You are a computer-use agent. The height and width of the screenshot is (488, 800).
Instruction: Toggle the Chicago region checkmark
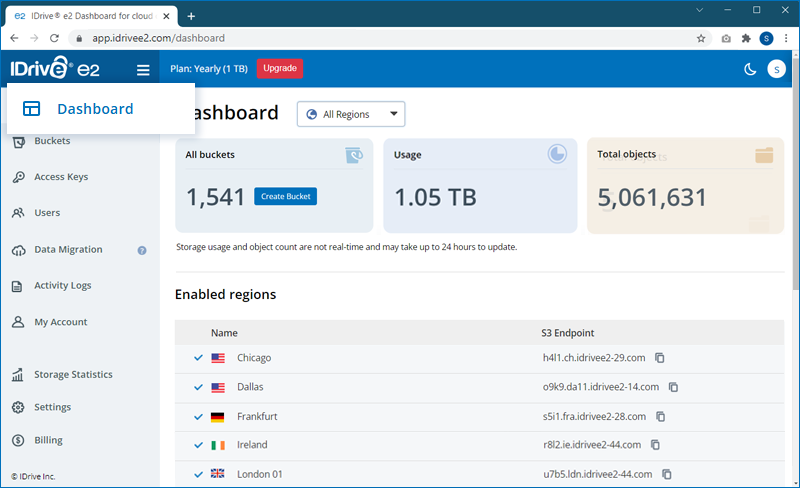coord(198,358)
